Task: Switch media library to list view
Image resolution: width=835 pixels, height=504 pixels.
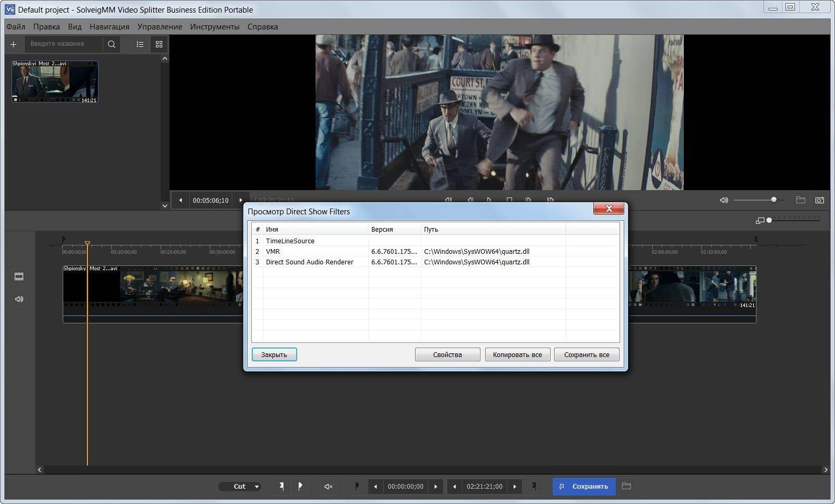Action: click(x=140, y=44)
